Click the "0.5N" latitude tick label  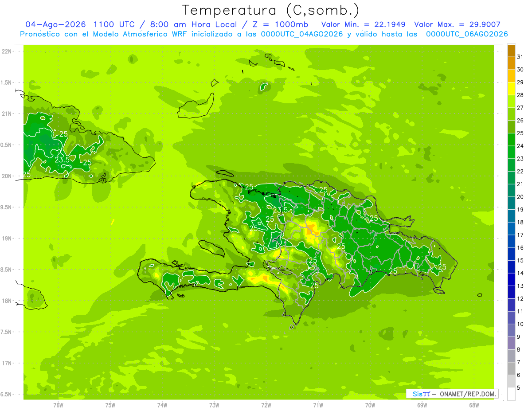coord(6,145)
